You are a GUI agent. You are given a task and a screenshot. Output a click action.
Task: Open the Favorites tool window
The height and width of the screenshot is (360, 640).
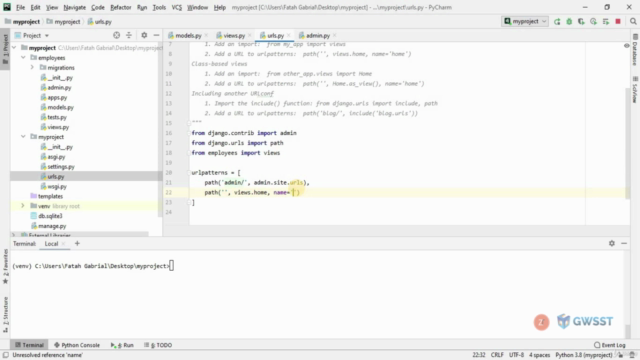[5, 267]
